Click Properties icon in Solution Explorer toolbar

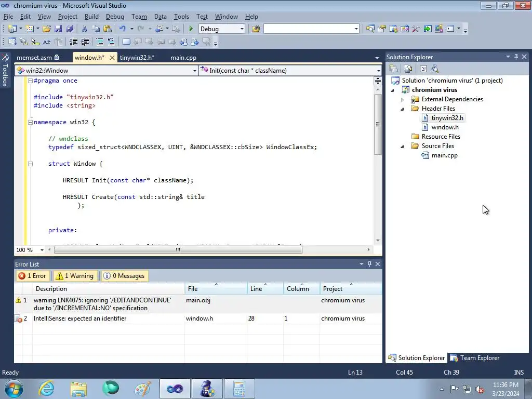393,69
